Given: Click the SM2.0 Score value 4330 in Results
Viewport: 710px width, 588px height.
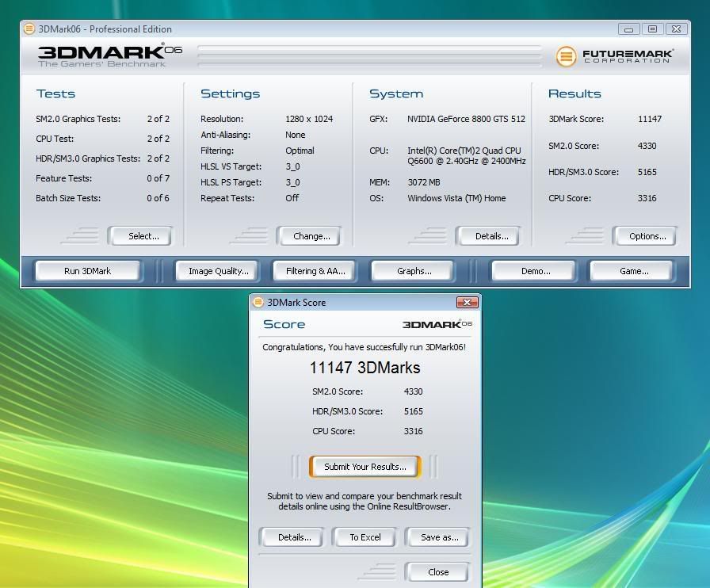Looking at the screenshot, I should click(647, 146).
